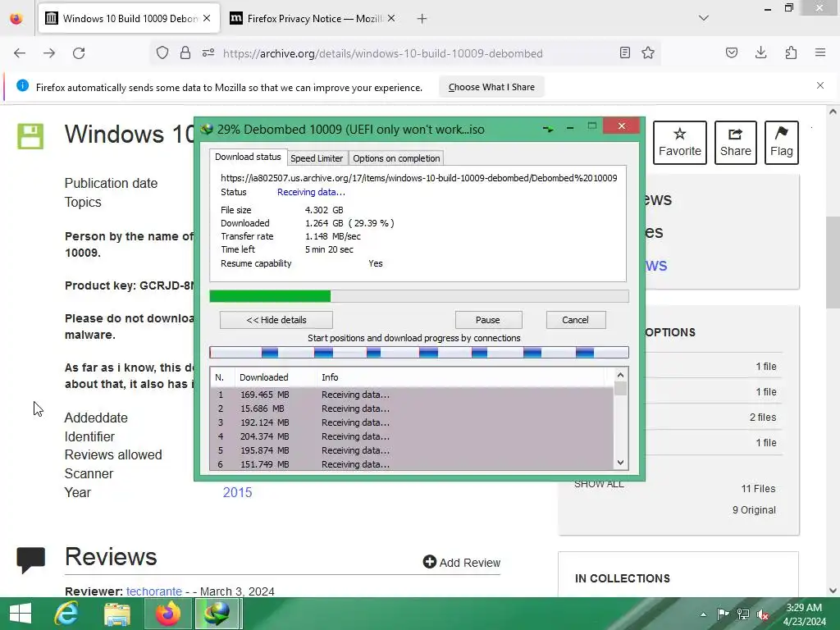The image size is (840, 630).
Task: Click the Reviews speech bubble icon
Action: 30,559
